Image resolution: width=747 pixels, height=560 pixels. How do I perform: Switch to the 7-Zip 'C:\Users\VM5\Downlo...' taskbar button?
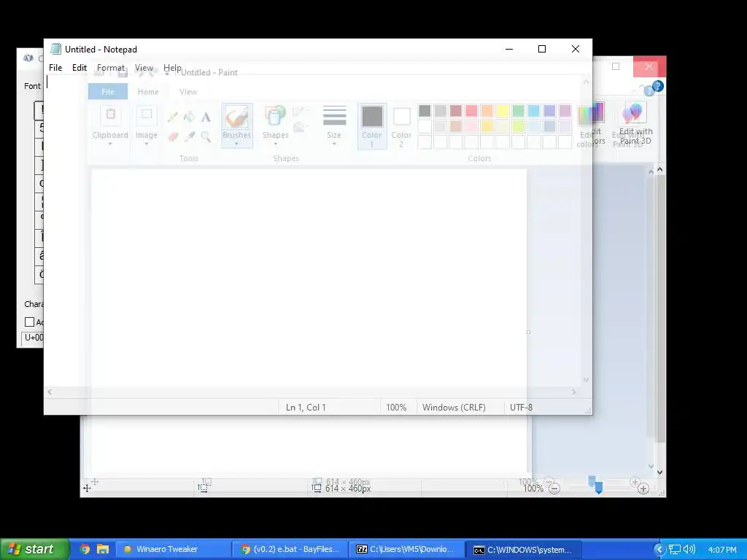click(407, 549)
